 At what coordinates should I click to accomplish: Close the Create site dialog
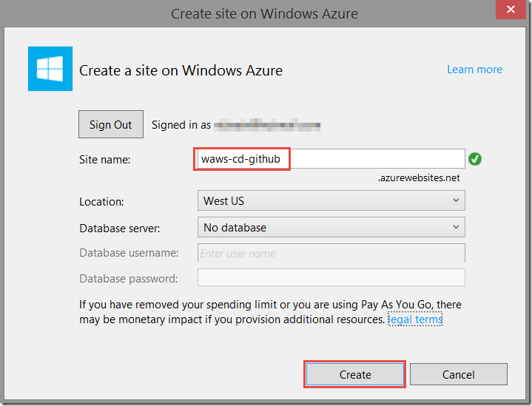tap(511, 10)
